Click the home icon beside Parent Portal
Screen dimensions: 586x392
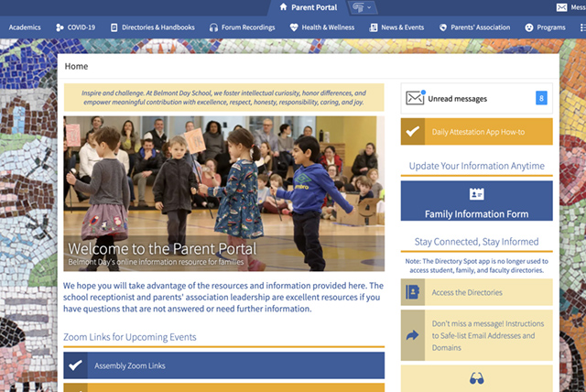tap(282, 7)
